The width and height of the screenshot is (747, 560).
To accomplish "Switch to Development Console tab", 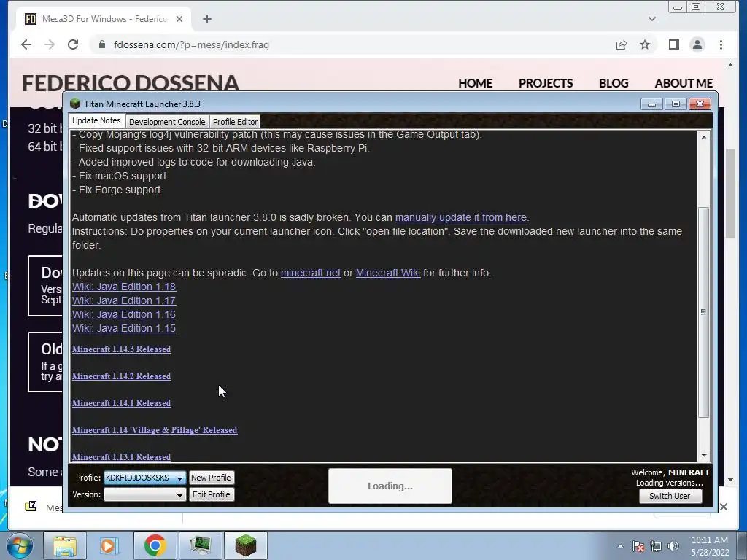I will click(x=167, y=122).
